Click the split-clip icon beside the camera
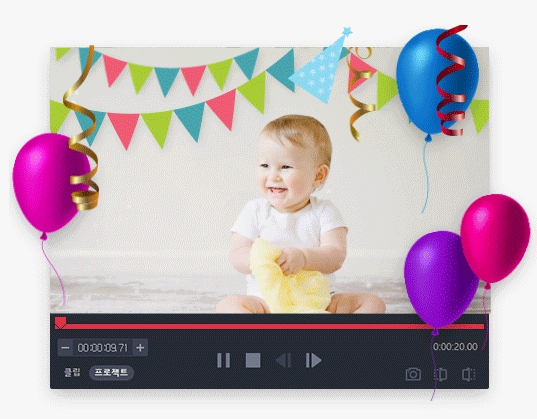537x419 pixels. (x=441, y=374)
